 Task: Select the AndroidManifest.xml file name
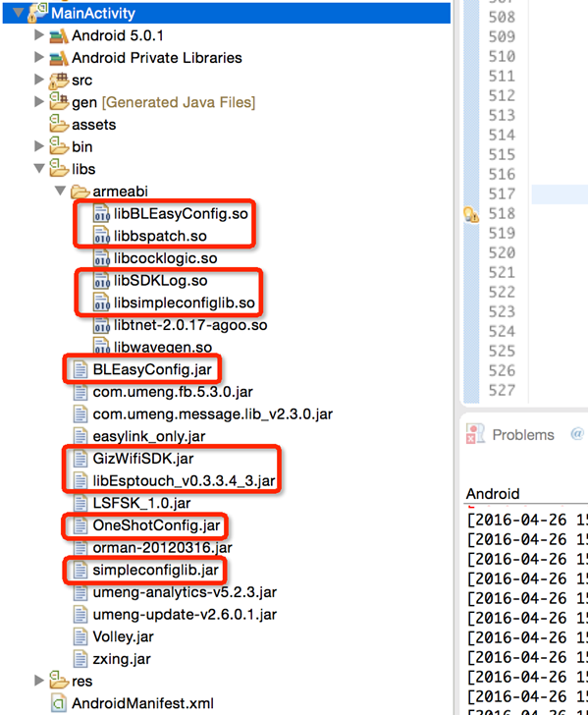142,703
